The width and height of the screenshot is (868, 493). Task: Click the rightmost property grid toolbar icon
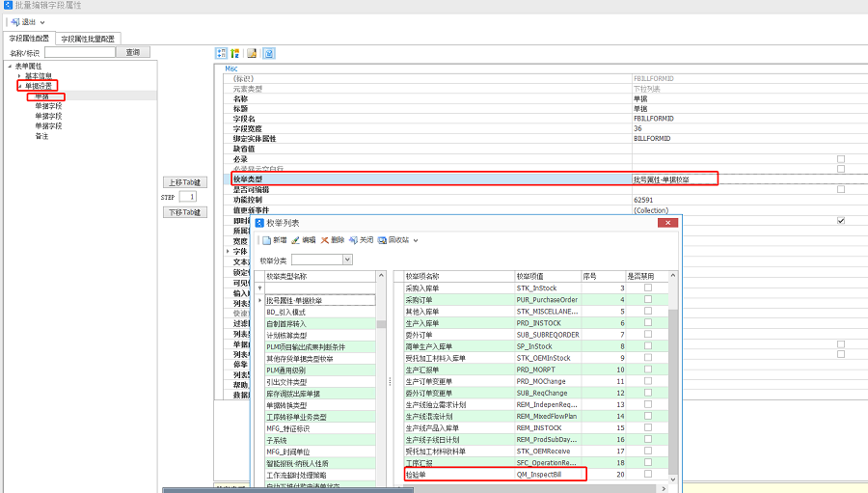tap(269, 53)
